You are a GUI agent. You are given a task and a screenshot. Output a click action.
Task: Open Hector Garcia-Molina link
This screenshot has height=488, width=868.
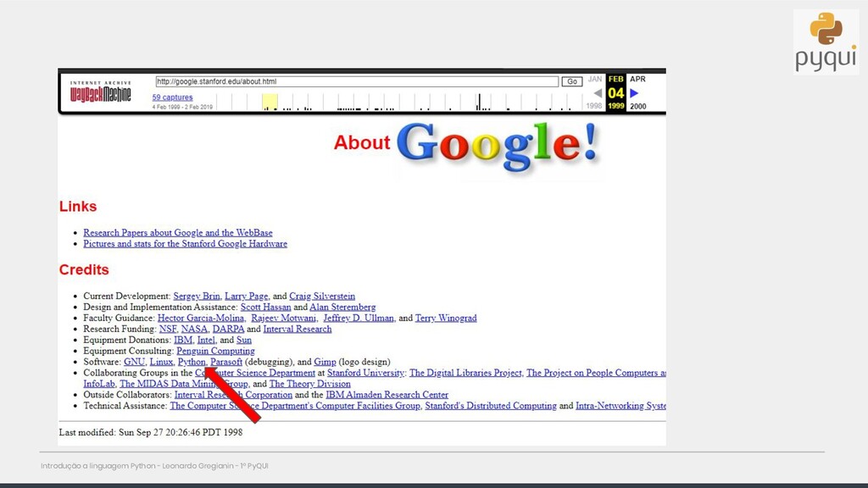[201, 319]
